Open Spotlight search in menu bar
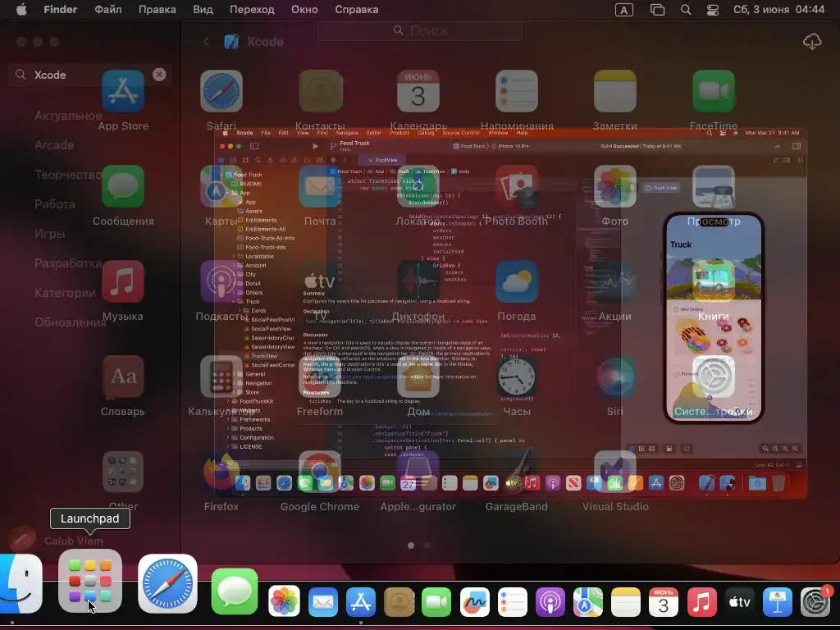 (686, 10)
